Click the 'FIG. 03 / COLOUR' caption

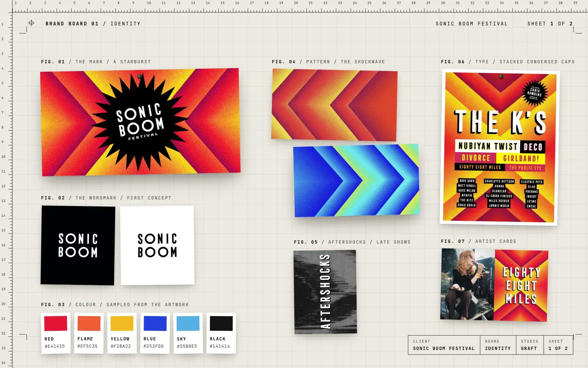coord(115,305)
